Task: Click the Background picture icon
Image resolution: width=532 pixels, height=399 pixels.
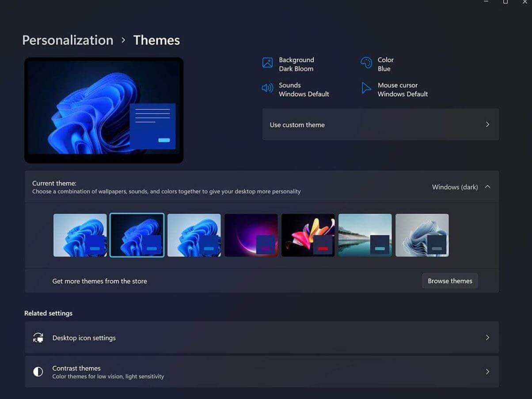Action: point(267,63)
